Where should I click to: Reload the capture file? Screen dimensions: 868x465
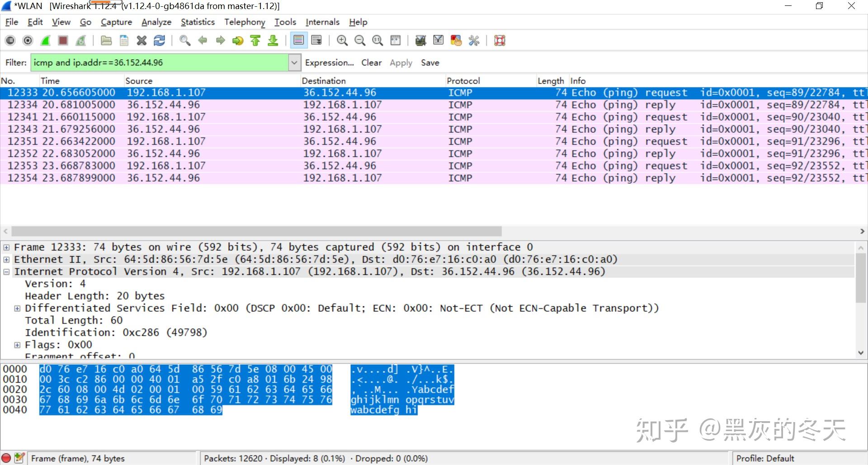(x=159, y=40)
